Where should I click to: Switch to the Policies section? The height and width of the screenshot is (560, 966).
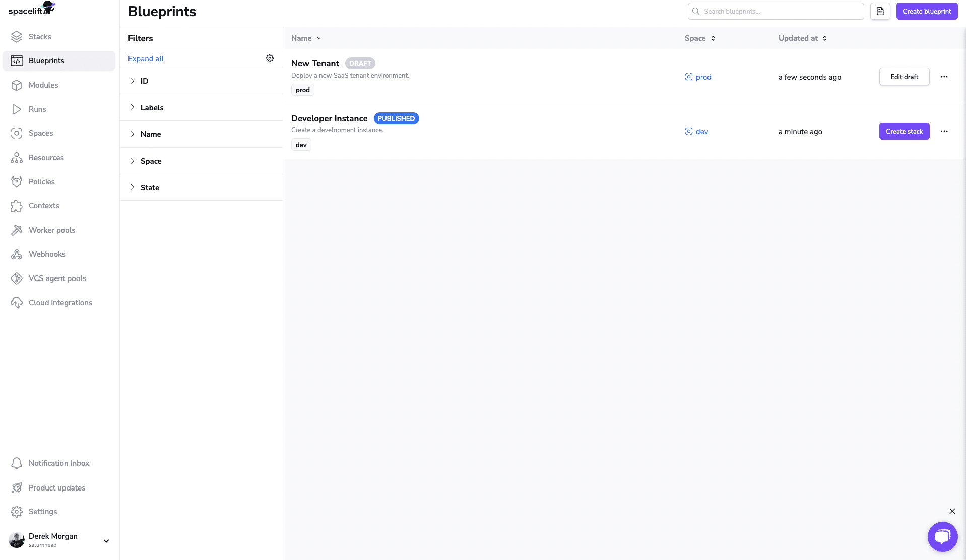pyautogui.click(x=41, y=181)
